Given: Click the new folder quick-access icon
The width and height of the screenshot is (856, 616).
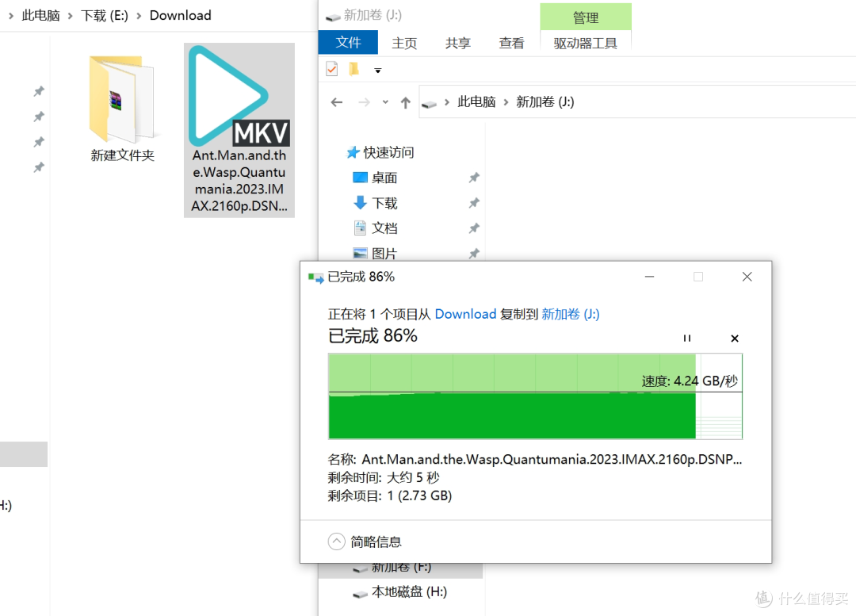Looking at the screenshot, I should pos(353,69).
